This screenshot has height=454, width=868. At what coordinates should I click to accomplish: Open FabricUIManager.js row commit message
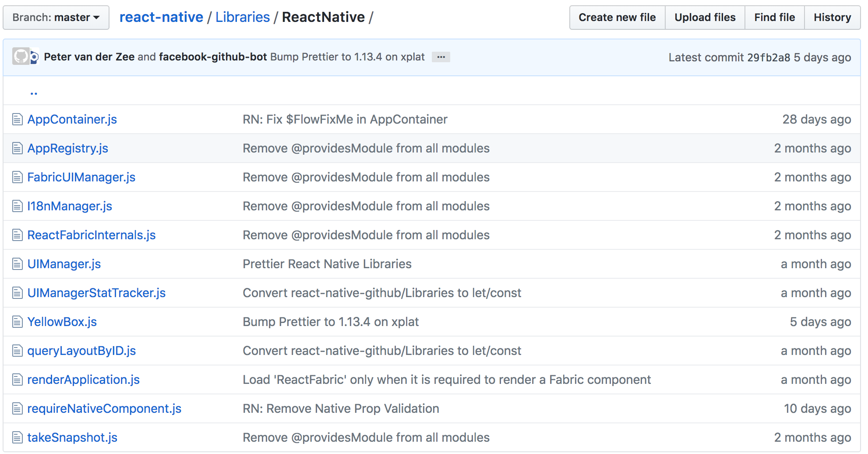(x=366, y=177)
